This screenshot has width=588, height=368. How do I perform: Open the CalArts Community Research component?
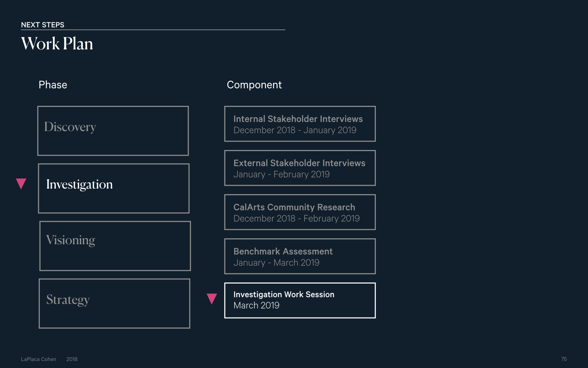click(x=300, y=212)
